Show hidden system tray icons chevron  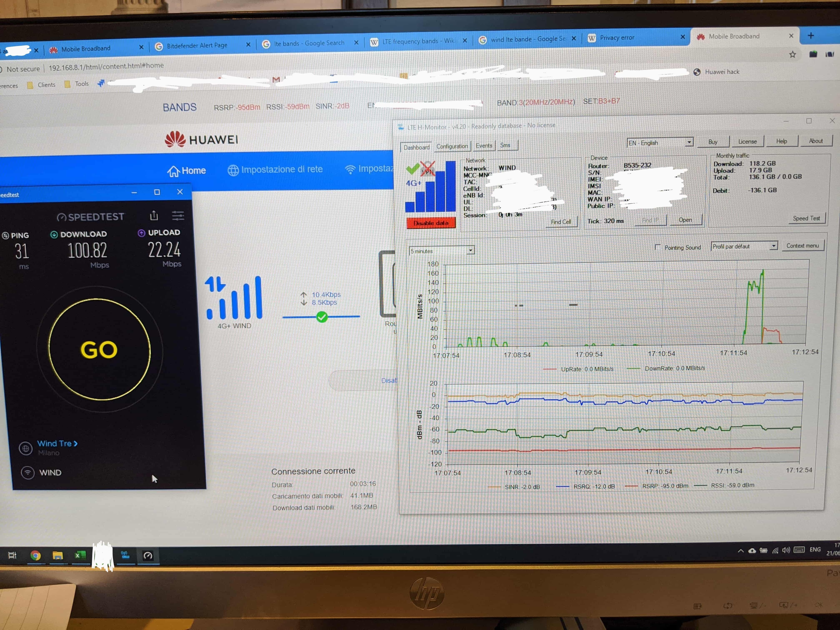pyautogui.click(x=740, y=551)
